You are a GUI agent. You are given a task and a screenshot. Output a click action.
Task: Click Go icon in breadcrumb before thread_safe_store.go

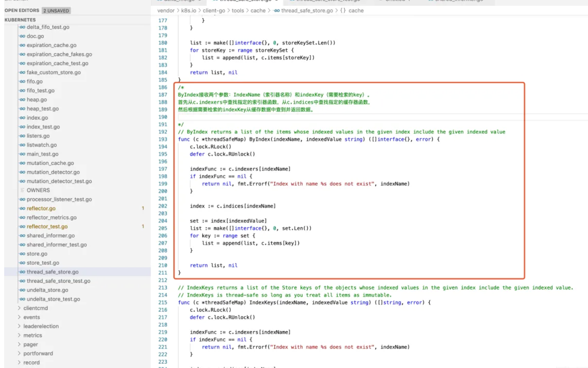[x=277, y=11]
